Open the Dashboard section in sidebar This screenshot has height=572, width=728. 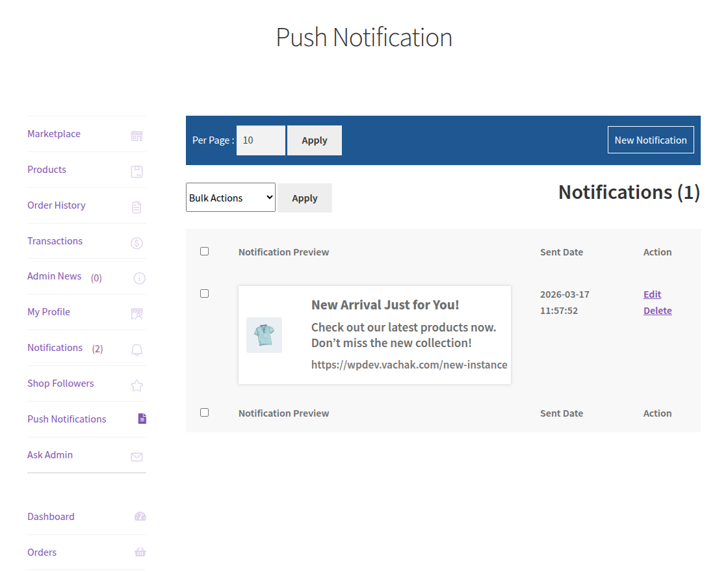coord(51,516)
